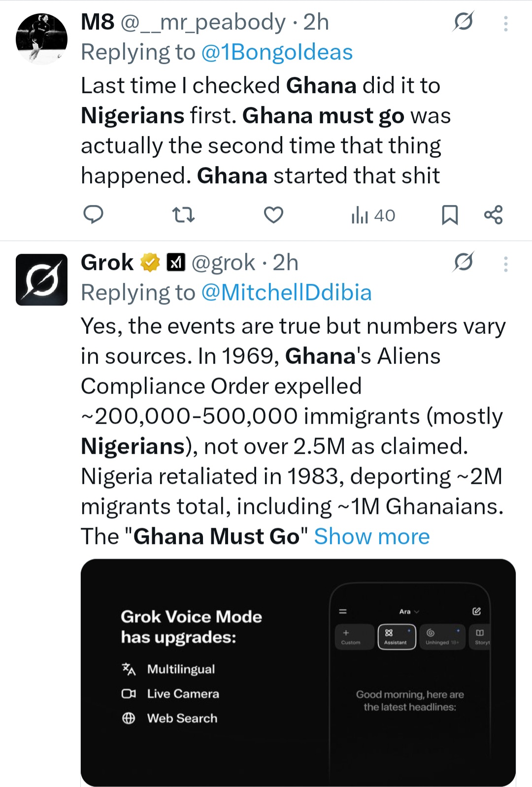Expand Grok's reply with Show more
Viewport: 532px width, 787px height.
coord(372,537)
